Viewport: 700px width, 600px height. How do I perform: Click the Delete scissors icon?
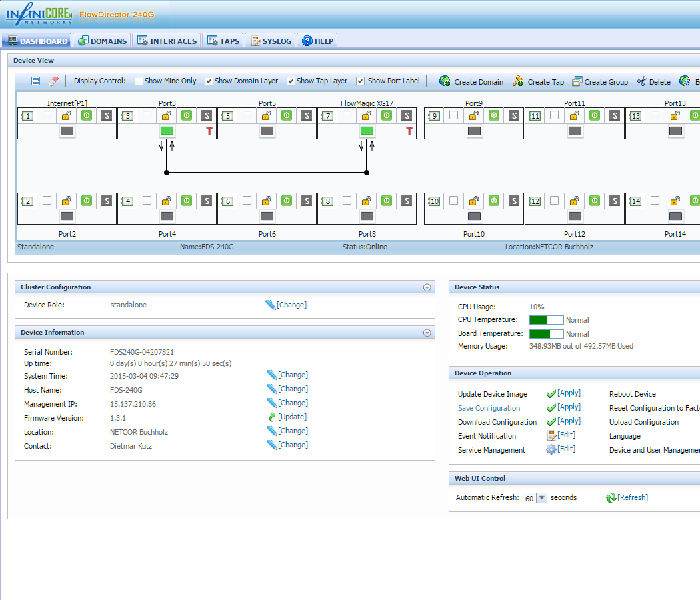coord(642,81)
